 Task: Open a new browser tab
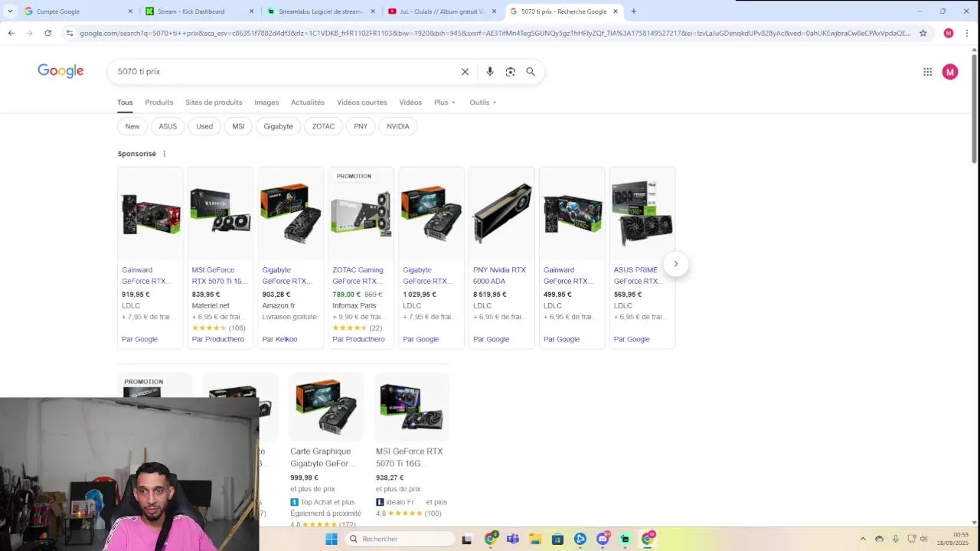point(633,11)
